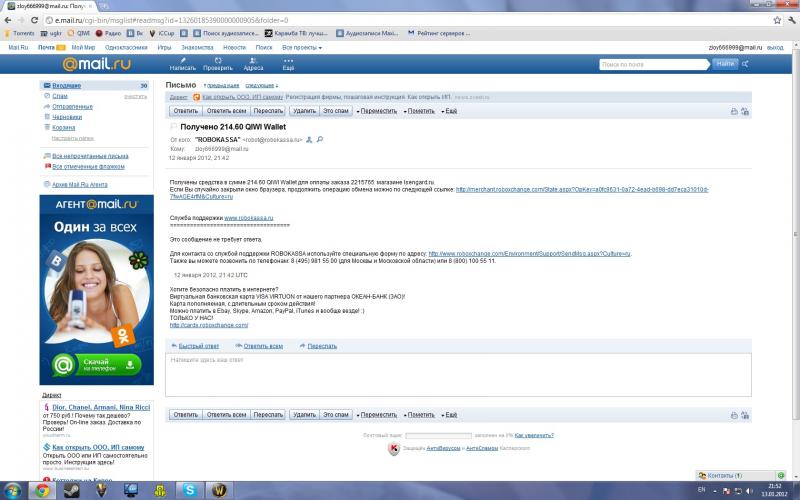Click the volume icon in system tray

tap(749, 491)
